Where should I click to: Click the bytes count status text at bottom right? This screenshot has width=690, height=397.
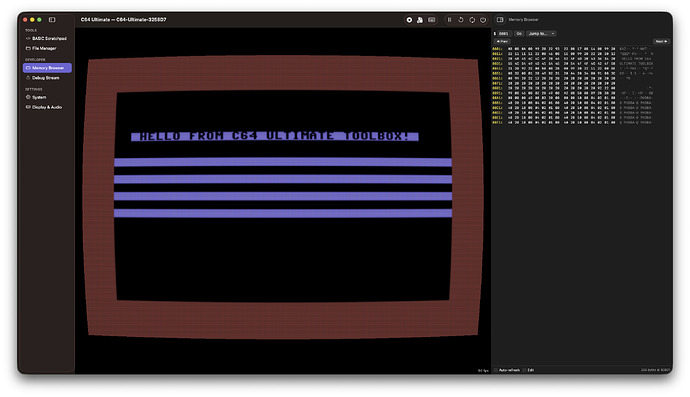click(655, 370)
